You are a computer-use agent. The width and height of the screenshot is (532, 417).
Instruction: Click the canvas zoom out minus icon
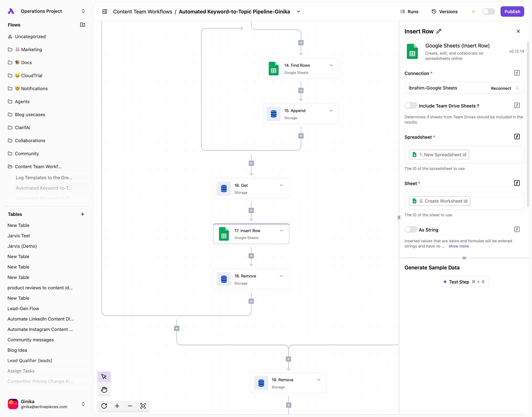tap(130, 406)
